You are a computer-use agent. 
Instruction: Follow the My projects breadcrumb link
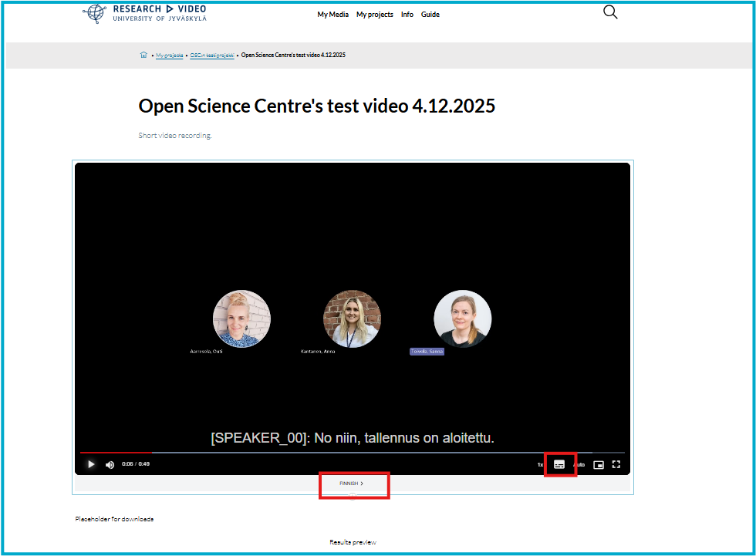point(169,56)
